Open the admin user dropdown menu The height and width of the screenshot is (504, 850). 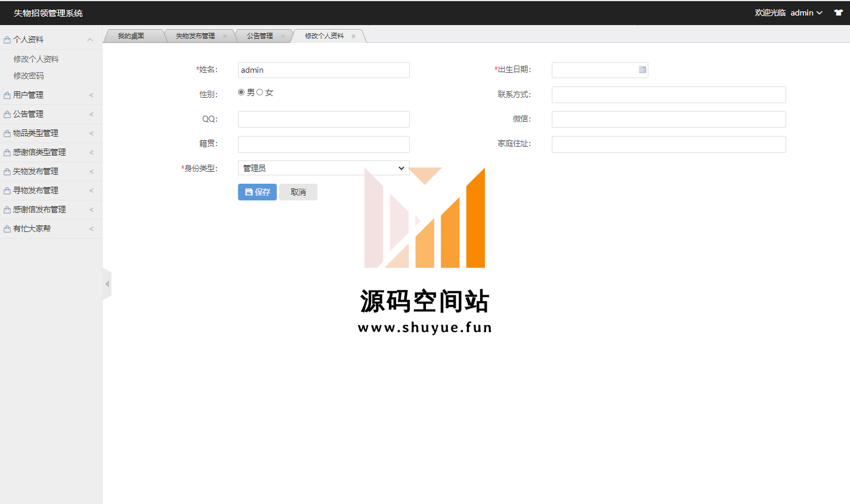click(x=806, y=13)
